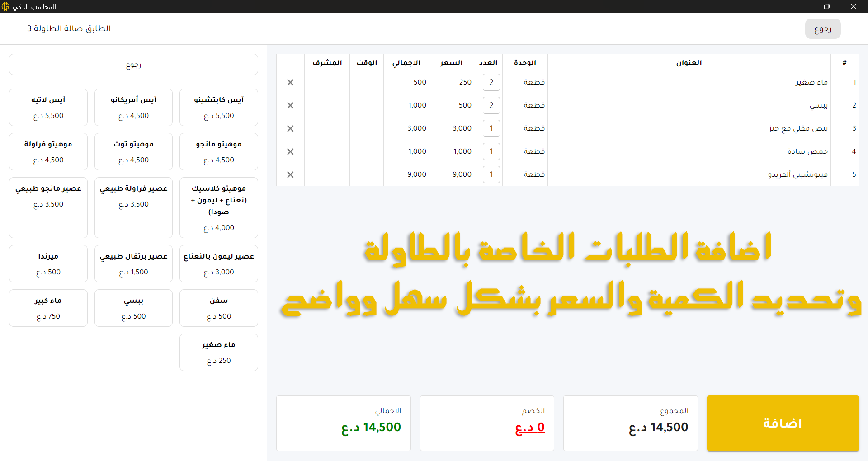868x461 pixels.
Task: Delete the حمص سادة order line
Action: click(290, 151)
